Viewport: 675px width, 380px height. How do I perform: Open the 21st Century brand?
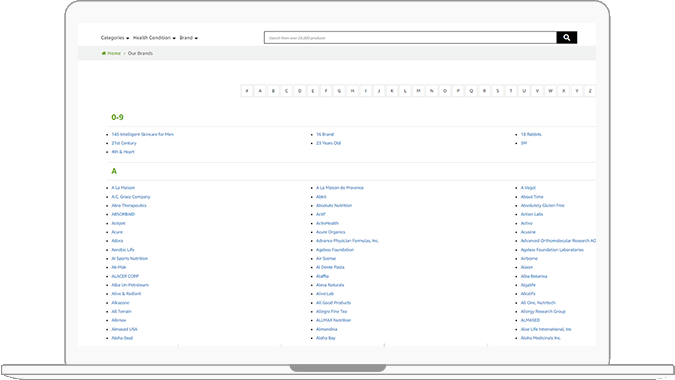point(124,143)
